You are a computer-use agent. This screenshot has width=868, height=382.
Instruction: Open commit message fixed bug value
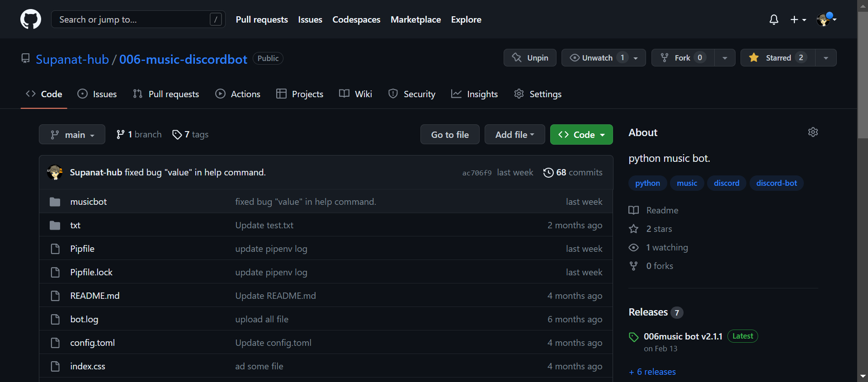tap(195, 172)
